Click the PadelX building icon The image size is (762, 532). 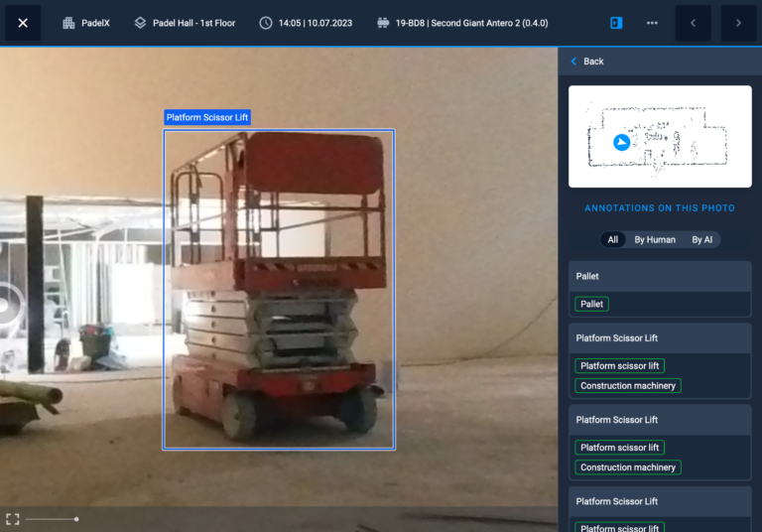pyautogui.click(x=68, y=23)
